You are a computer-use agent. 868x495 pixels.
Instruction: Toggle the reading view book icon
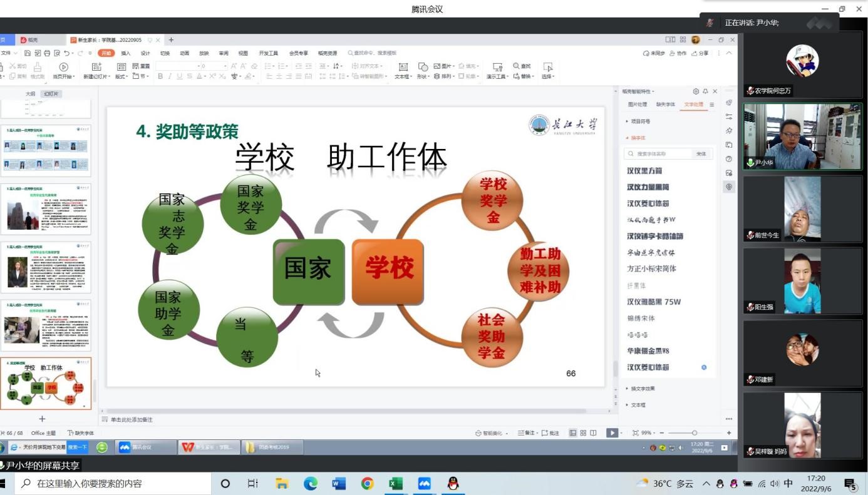(593, 433)
